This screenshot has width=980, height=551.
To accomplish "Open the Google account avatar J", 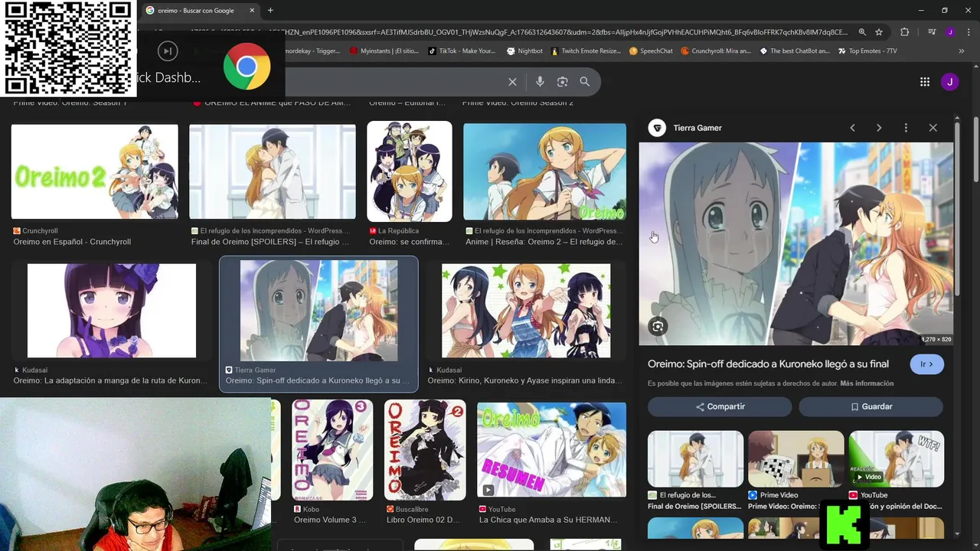I will pyautogui.click(x=949, y=82).
